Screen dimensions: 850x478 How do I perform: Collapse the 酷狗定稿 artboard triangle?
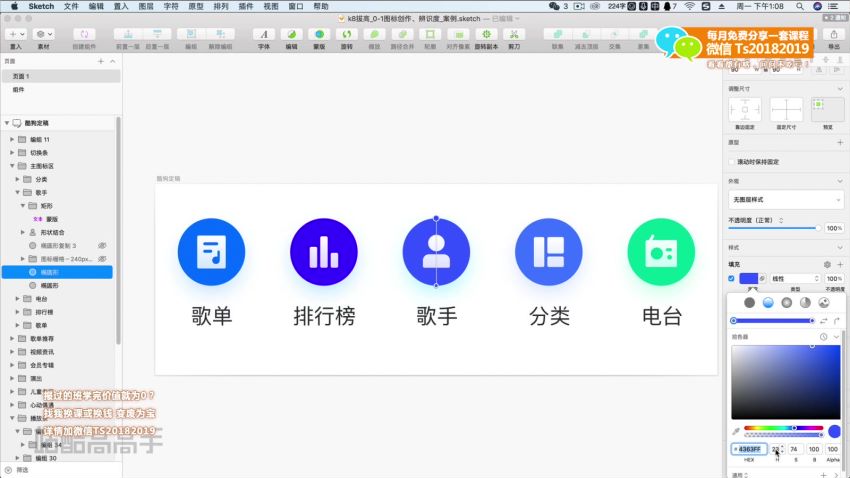(x=7, y=123)
